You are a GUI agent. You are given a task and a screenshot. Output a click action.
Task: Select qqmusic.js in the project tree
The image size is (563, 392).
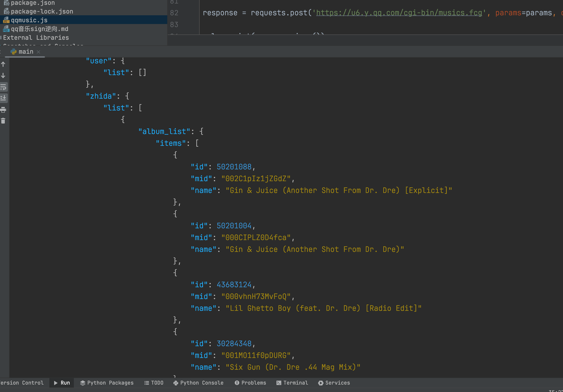[83, 20]
